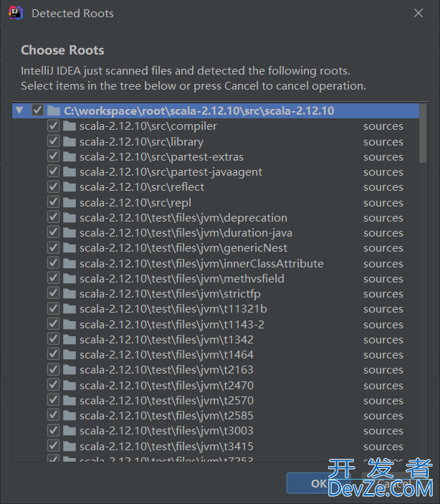Viewport: 440px width, 504px height.
Task: Click the root folder icon of C:\workspace
Action: [54, 111]
